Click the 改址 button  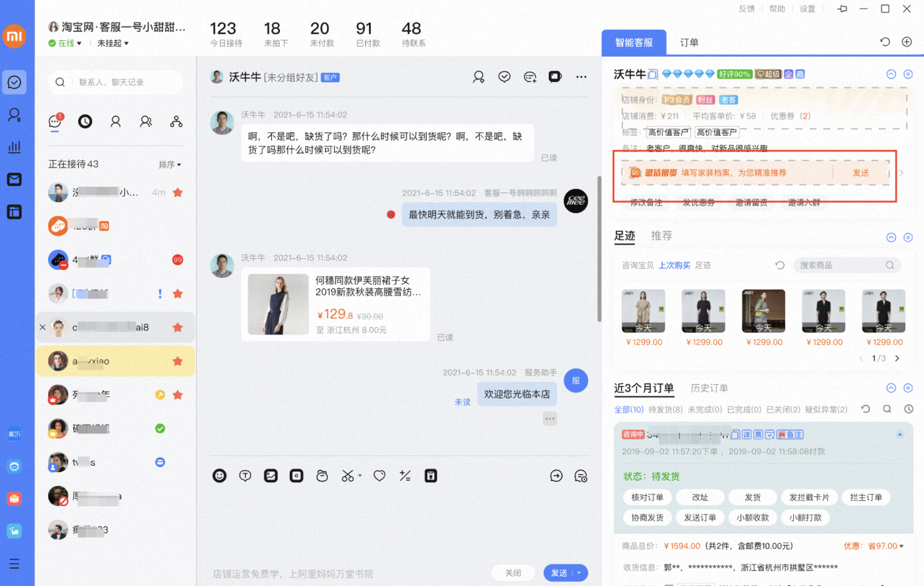700,497
